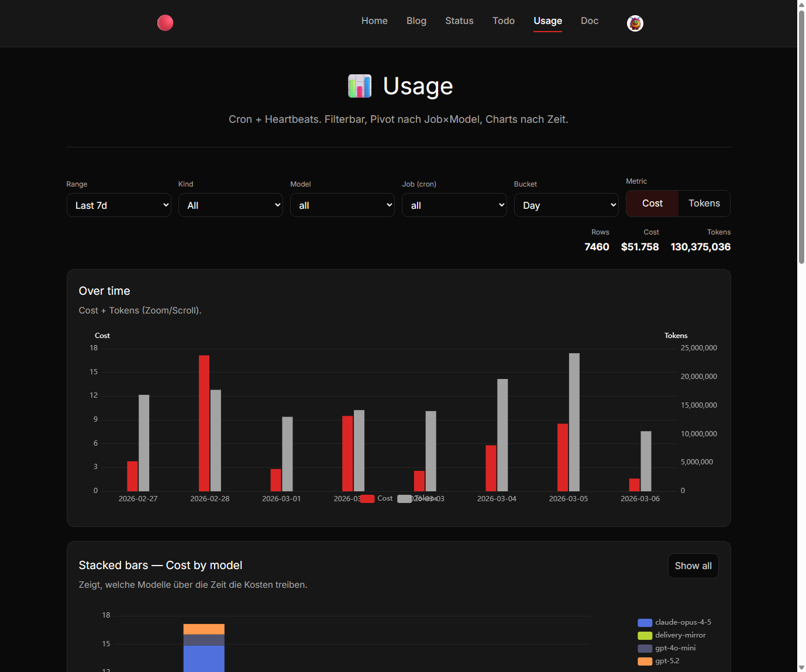Navigate to the Doc page link

pyautogui.click(x=589, y=21)
